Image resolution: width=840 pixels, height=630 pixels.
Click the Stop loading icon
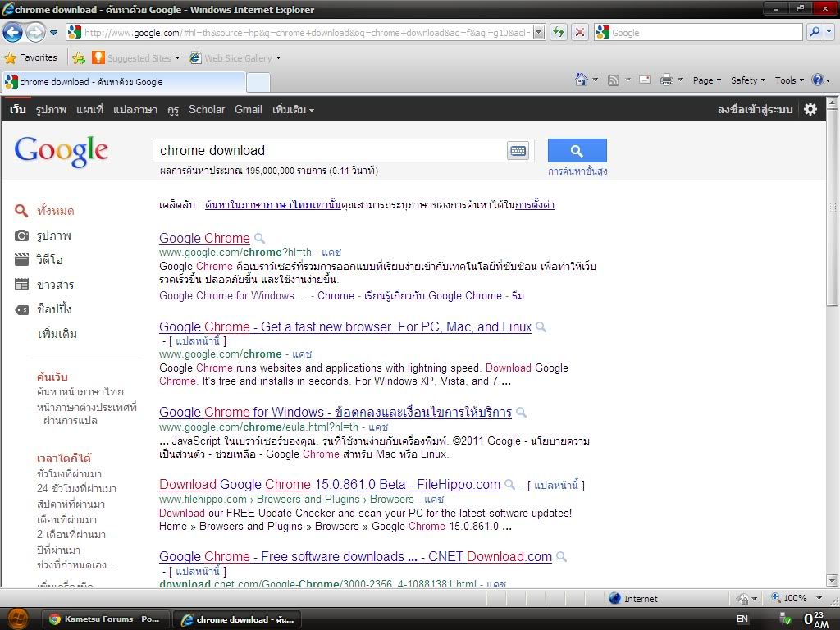click(579, 33)
